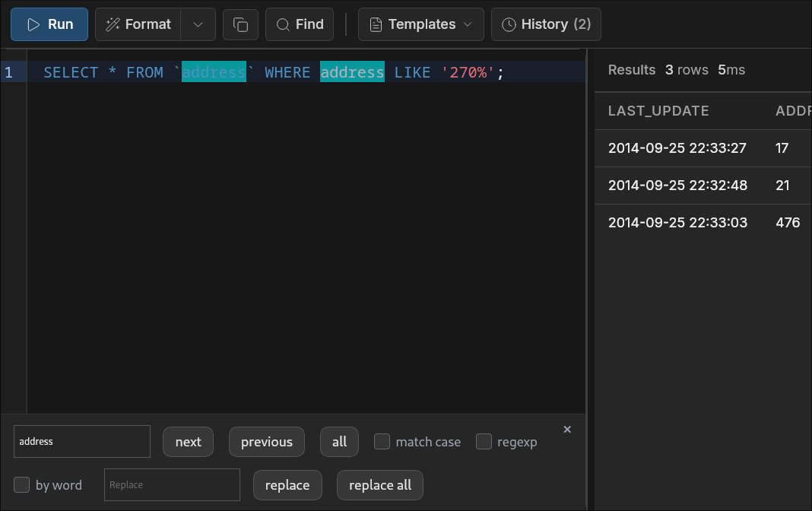This screenshot has width=812, height=511.
Task: Run the SQL query
Action: [49, 24]
